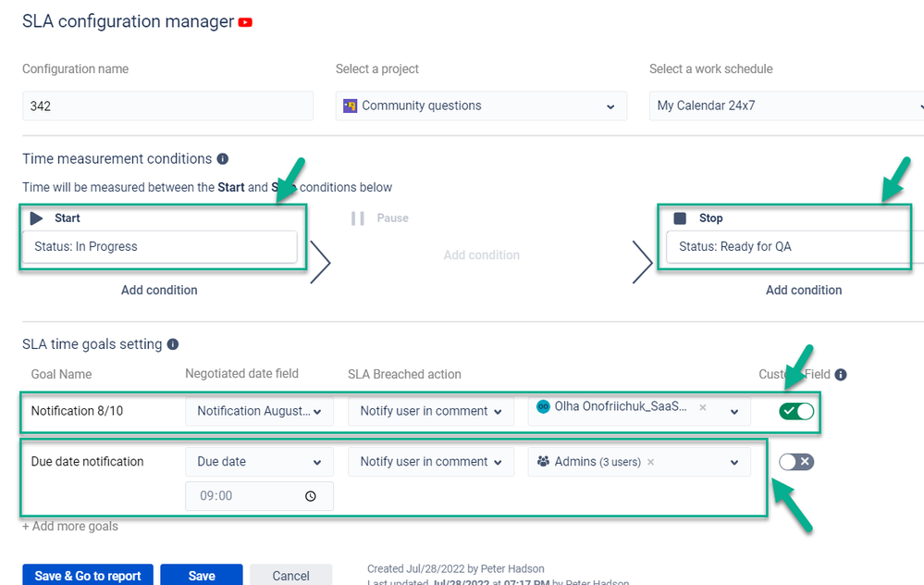Viewport: 924px width, 585px height.
Task: Open the Notification August date field dropdown
Action: coord(259,411)
